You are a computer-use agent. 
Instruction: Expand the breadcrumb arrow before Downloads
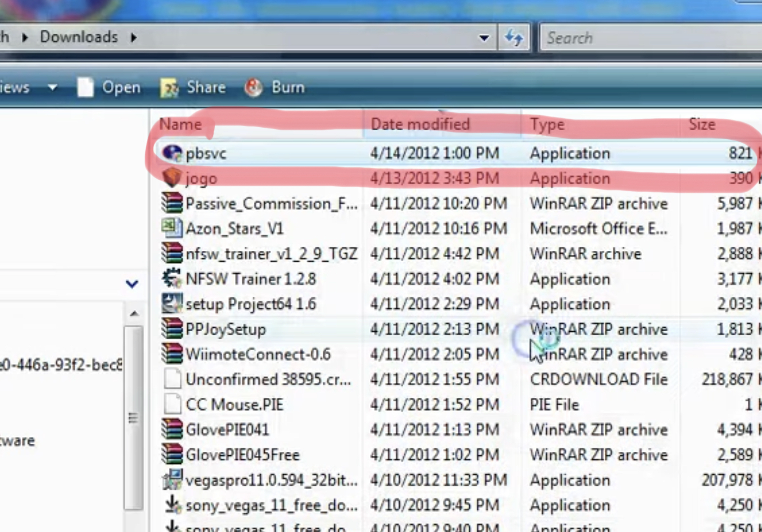tap(25, 37)
